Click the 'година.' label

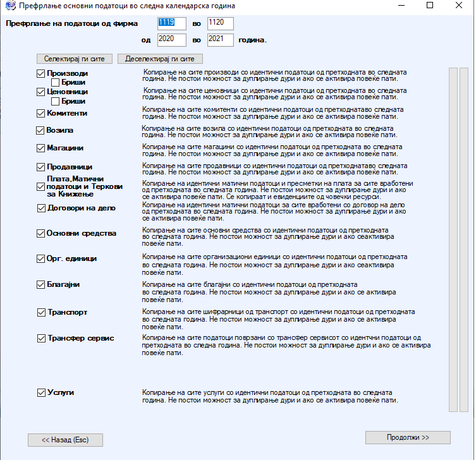(x=253, y=40)
